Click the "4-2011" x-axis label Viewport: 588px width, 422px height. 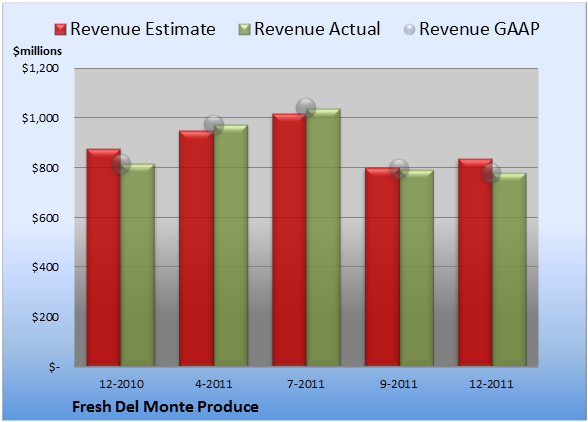click(x=214, y=384)
